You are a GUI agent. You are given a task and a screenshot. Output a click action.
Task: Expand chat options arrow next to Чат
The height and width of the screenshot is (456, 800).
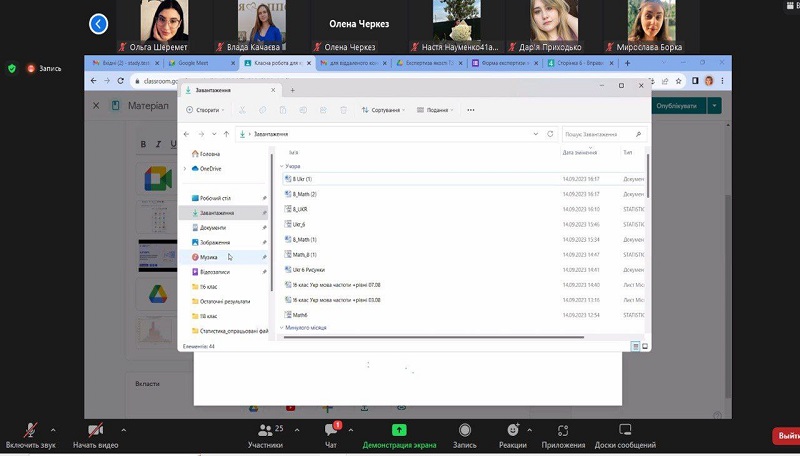[x=351, y=430]
